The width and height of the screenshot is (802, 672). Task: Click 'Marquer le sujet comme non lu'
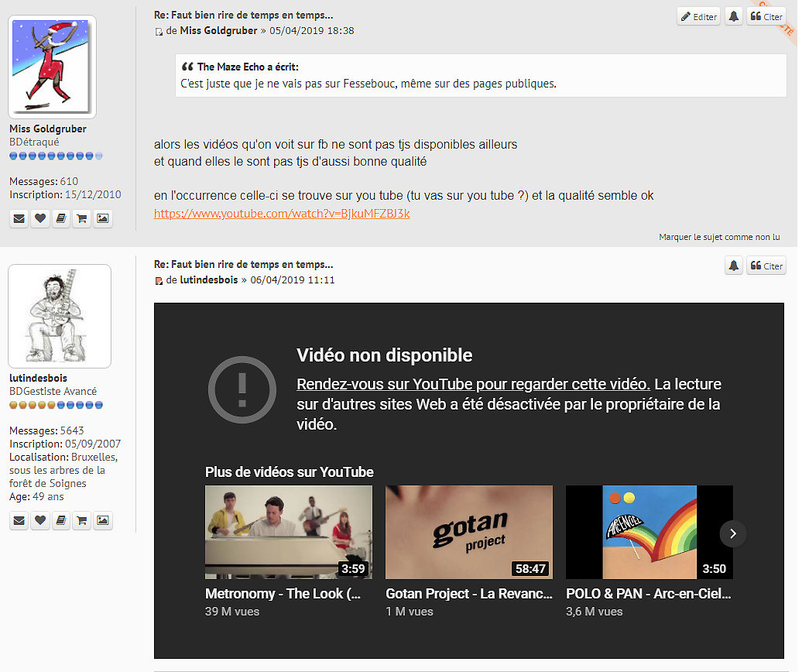(x=719, y=237)
